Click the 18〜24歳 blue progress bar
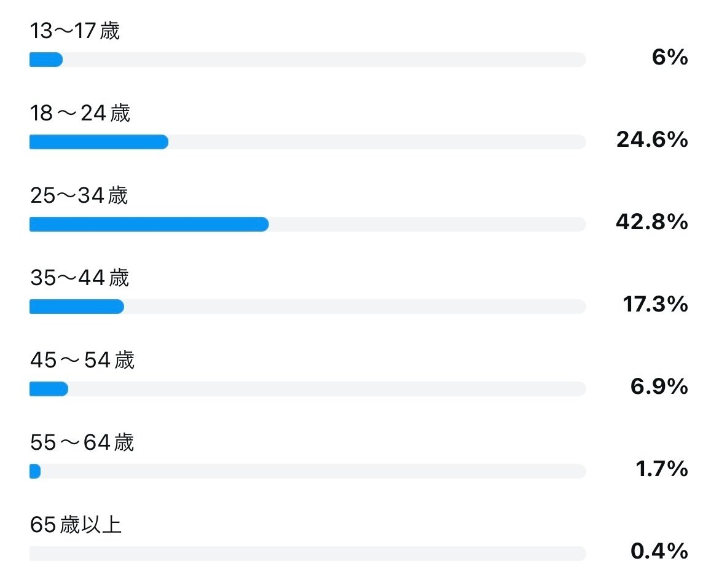The width and height of the screenshot is (719, 588). pyautogui.click(x=98, y=142)
